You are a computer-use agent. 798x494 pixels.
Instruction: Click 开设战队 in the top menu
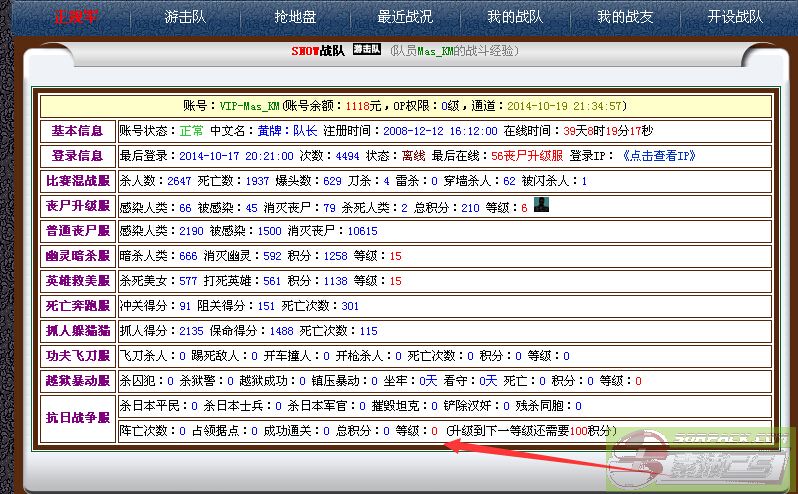[735, 17]
